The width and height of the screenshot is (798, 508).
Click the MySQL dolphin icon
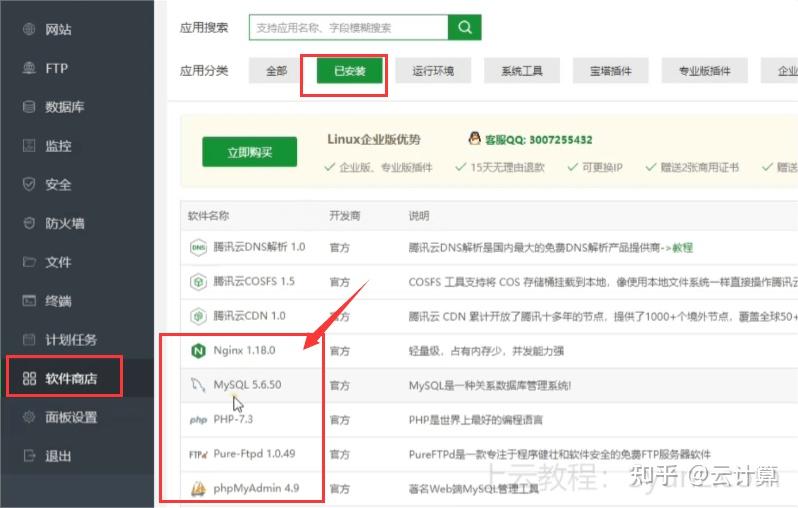pyautogui.click(x=198, y=385)
